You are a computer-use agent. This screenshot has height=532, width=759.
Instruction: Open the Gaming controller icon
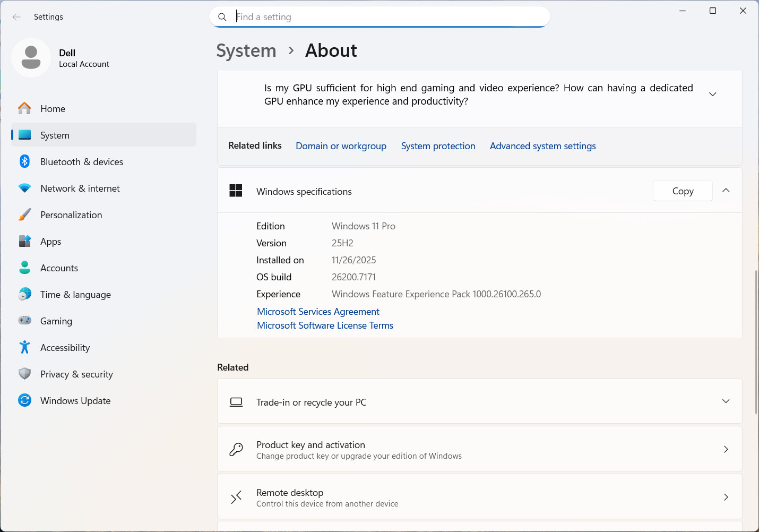click(x=24, y=320)
